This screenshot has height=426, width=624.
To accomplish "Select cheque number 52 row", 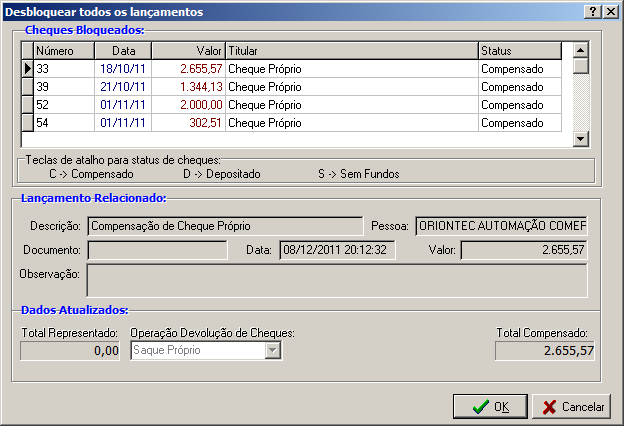I will click(x=300, y=105).
